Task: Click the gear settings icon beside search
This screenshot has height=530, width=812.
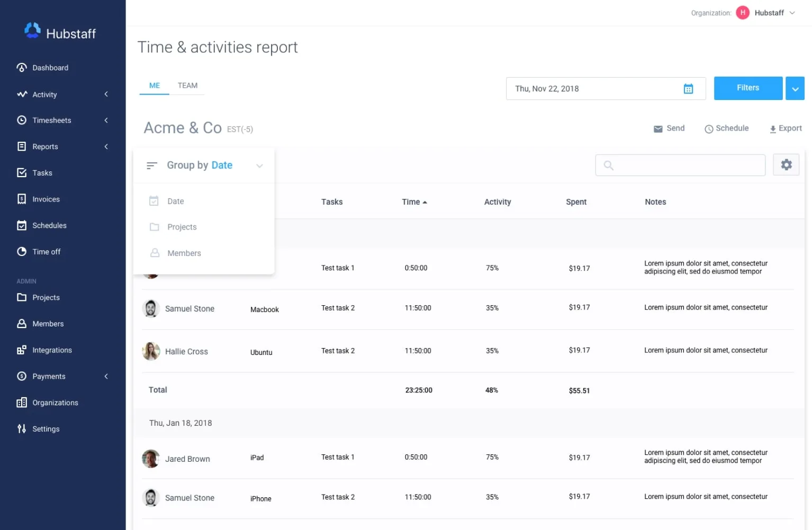Action: [786, 165]
